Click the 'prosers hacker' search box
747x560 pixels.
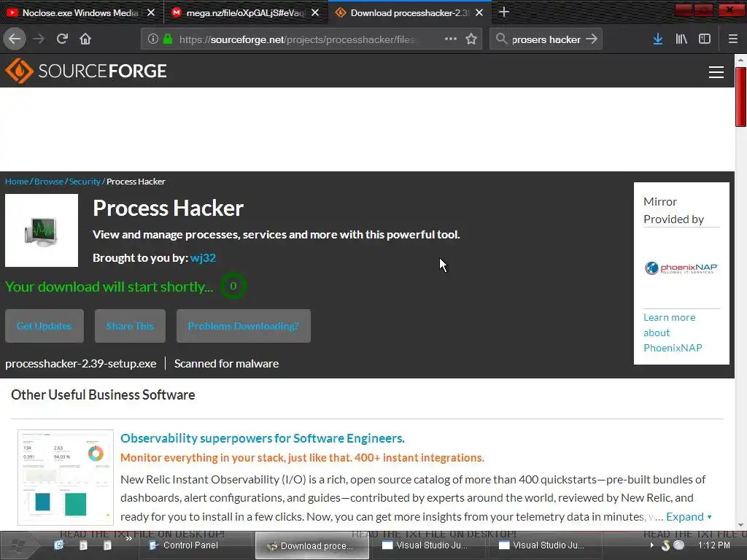coord(546,39)
